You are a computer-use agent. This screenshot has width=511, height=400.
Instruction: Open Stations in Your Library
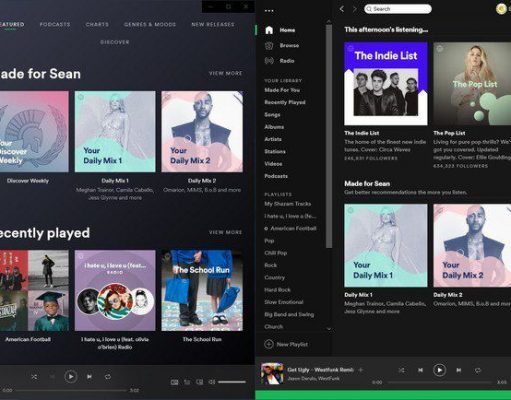pyautogui.click(x=275, y=152)
